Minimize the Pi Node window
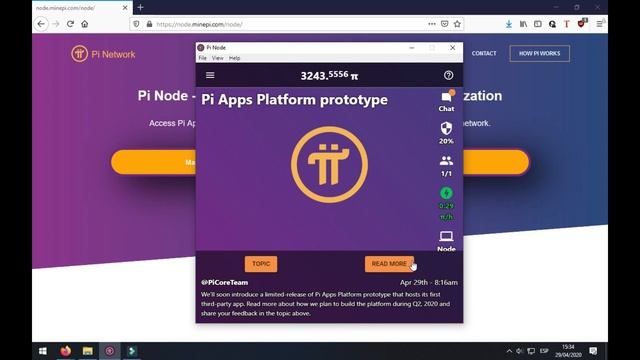Viewport: 640px width, 360px height. coord(412,48)
